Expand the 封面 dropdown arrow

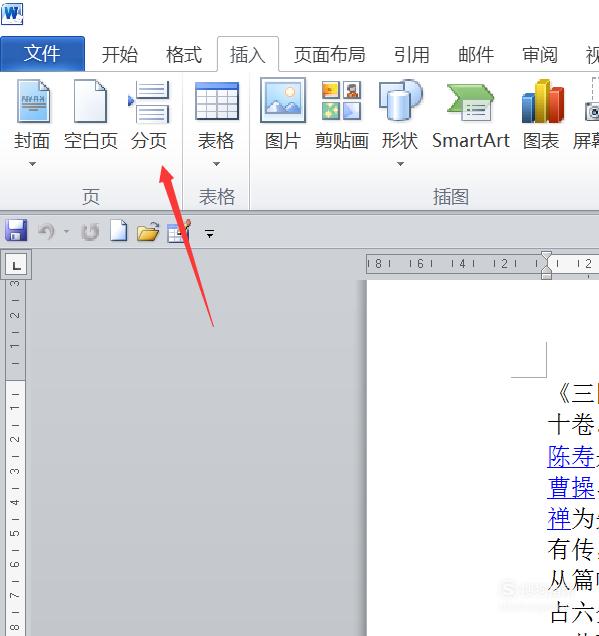coord(32,164)
